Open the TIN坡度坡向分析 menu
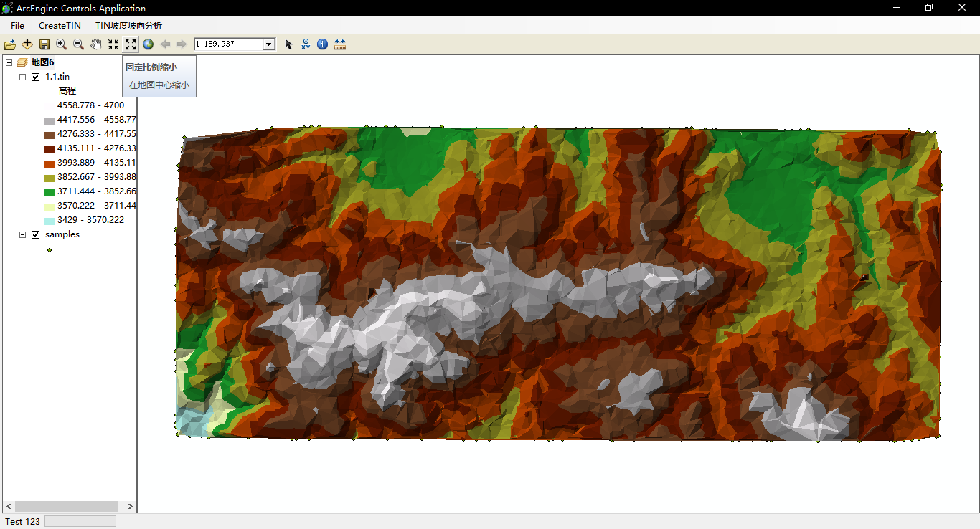Screen dimensions: 980x529 pos(128,26)
